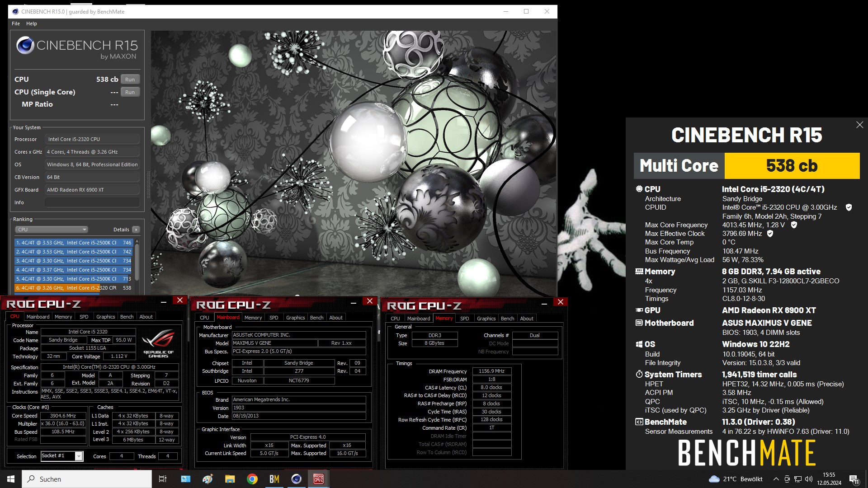The image size is (868, 488).
Task: Click the 538 cb Multi Core score
Action: [x=792, y=166]
